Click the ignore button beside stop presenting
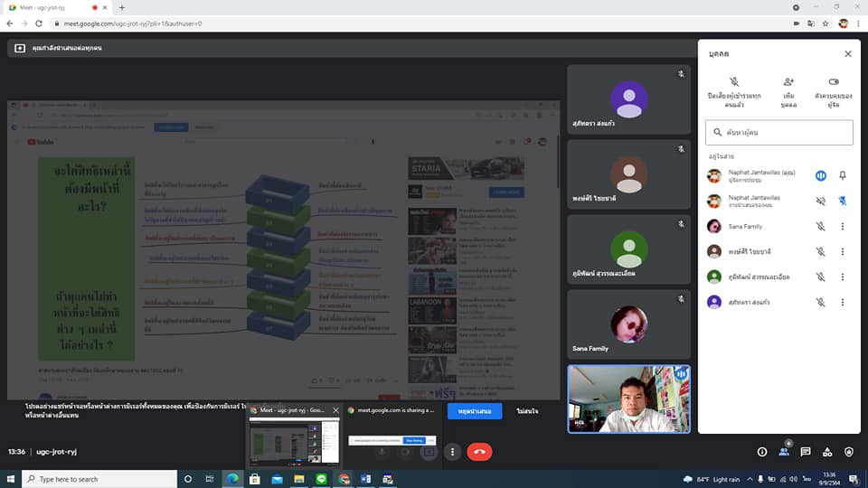868x488 pixels. pyautogui.click(x=527, y=411)
